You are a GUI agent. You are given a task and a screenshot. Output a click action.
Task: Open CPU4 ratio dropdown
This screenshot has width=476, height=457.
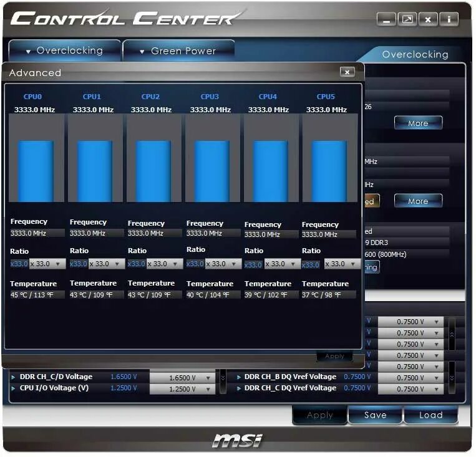pyautogui.click(x=283, y=264)
